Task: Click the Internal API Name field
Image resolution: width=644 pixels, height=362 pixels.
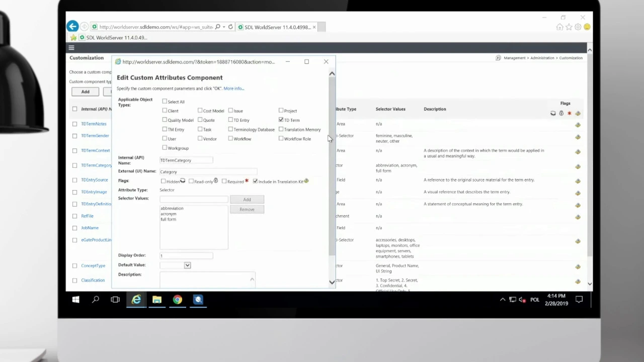Action: tap(186, 160)
